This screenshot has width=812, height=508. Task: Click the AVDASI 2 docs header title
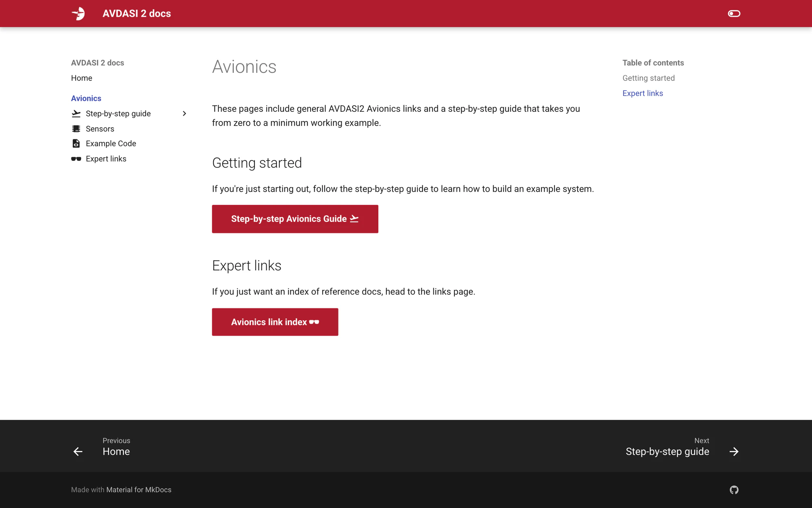[137, 13]
